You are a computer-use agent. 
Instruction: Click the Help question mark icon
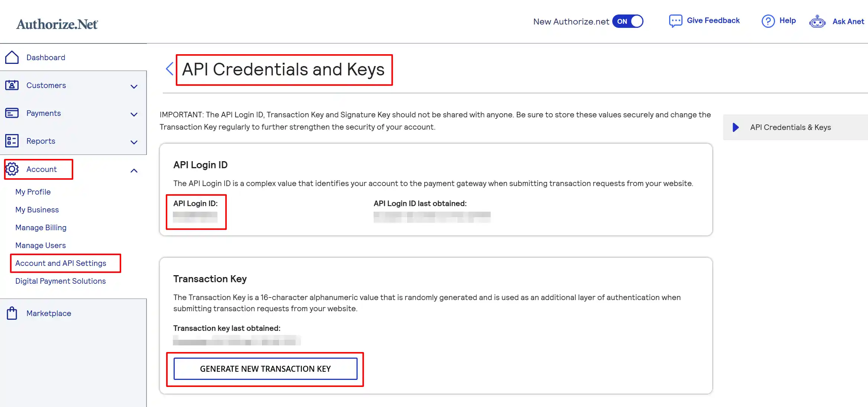(x=768, y=21)
